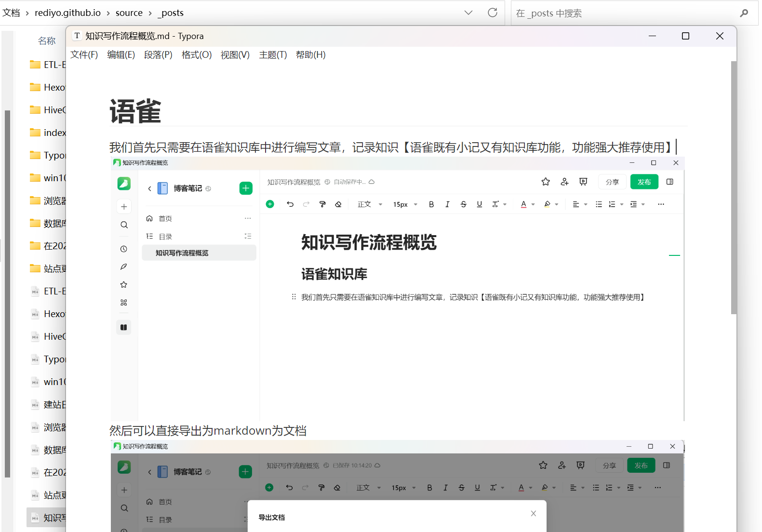This screenshot has width=762, height=532.
Task: Toggle Bold in the undimmed Yuque toolbar
Action: (431, 204)
